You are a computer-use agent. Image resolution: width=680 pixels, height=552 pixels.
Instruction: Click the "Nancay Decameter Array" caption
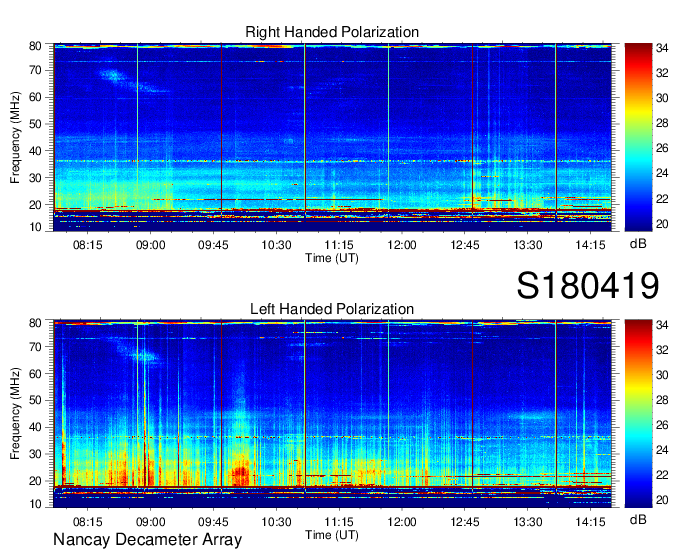[147, 539]
